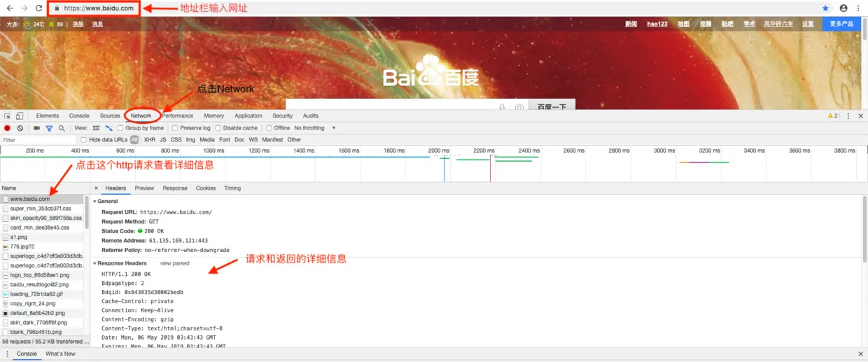Open Elements panel tab
868x362 pixels.
pos(48,116)
